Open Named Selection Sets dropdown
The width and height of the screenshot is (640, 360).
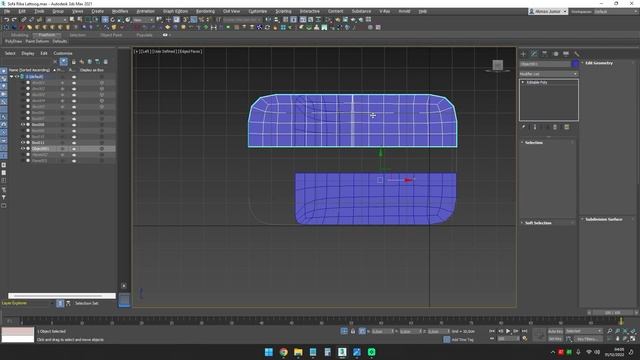click(x=242, y=19)
